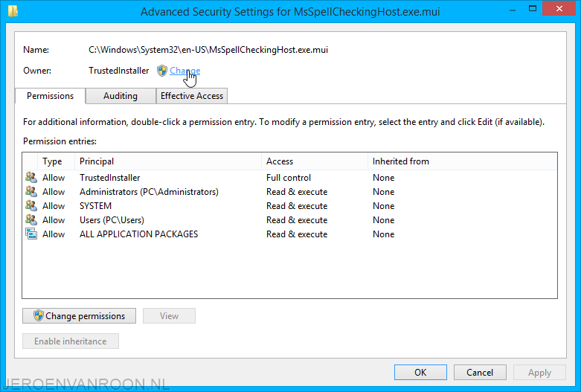Select the Administrators (PC\Administrators) entry
581x392 pixels.
(x=289, y=192)
